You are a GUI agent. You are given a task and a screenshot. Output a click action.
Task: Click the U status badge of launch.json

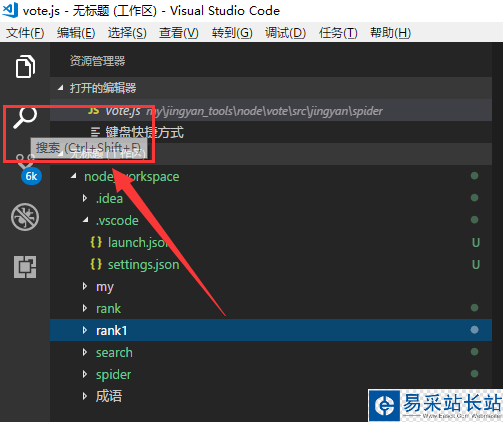[x=476, y=242]
